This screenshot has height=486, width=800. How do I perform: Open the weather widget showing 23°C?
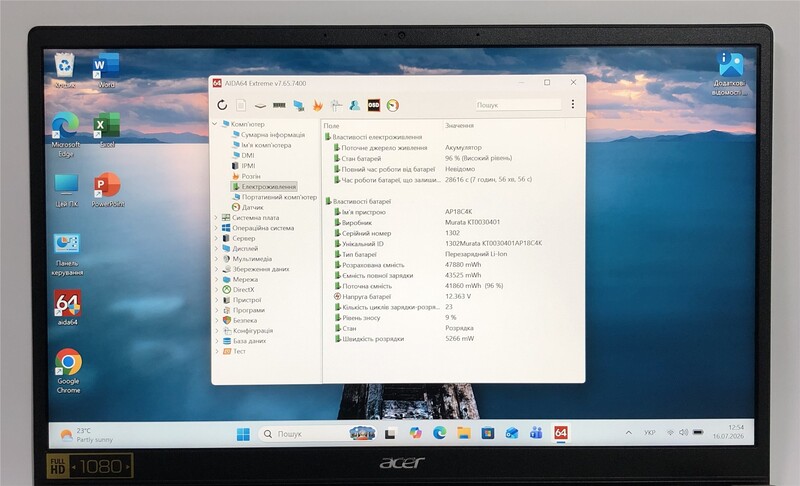click(x=87, y=434)
